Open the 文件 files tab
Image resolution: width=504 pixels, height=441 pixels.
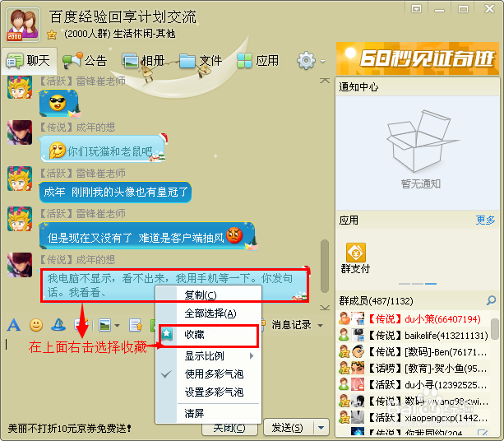point(201,60)
